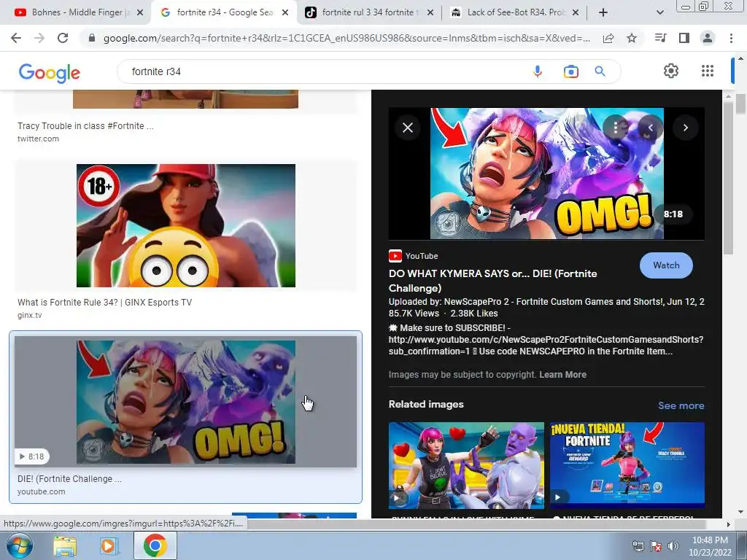747x560 pixels.
Task: Open preview panel more options menu
Action: pyautogui.click(x=616, y=128)
